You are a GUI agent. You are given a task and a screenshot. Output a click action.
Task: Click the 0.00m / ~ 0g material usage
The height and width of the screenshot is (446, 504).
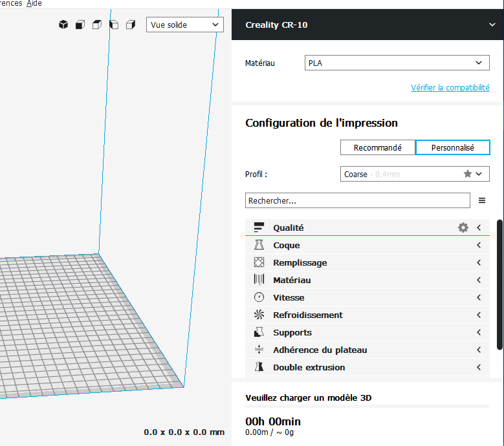coord(269,432)
